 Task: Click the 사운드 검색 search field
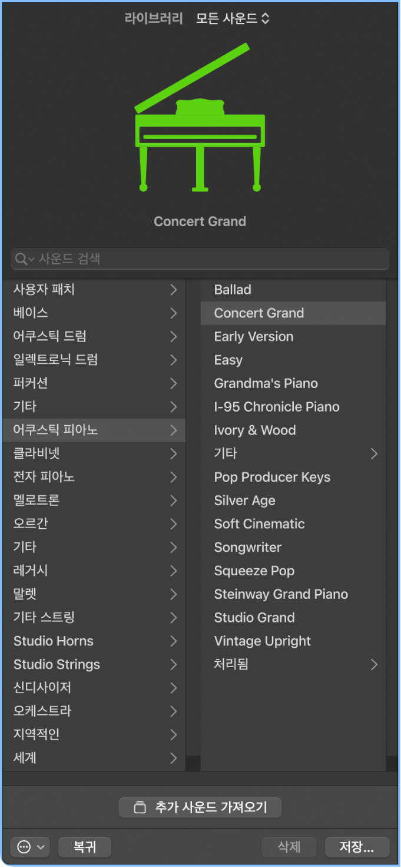(200, 259)
